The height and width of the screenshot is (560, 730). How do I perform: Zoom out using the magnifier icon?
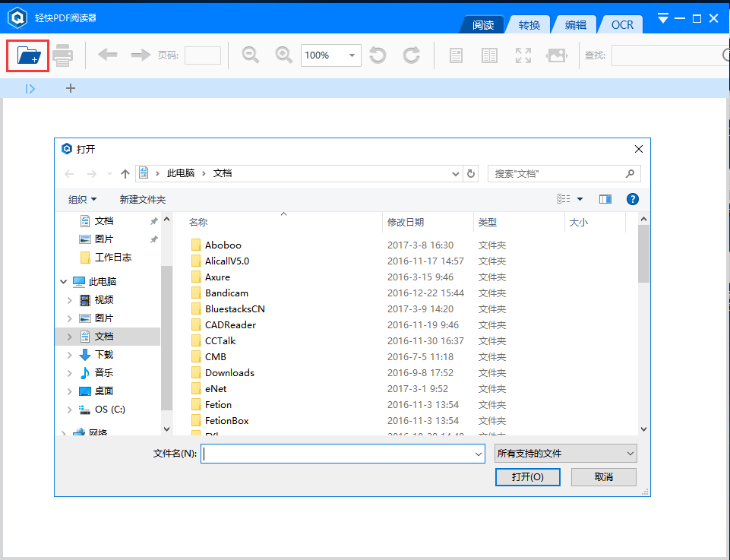(250, 55)
